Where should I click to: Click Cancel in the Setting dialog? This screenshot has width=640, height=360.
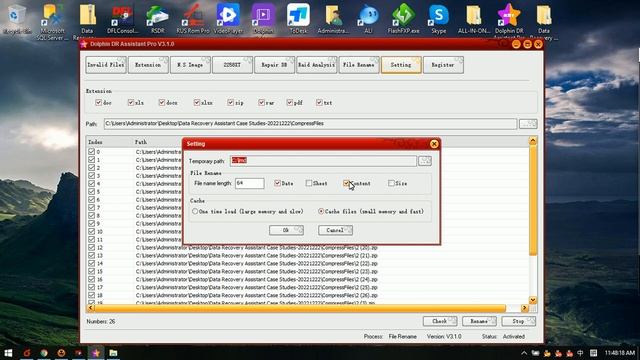click(335, 230)
